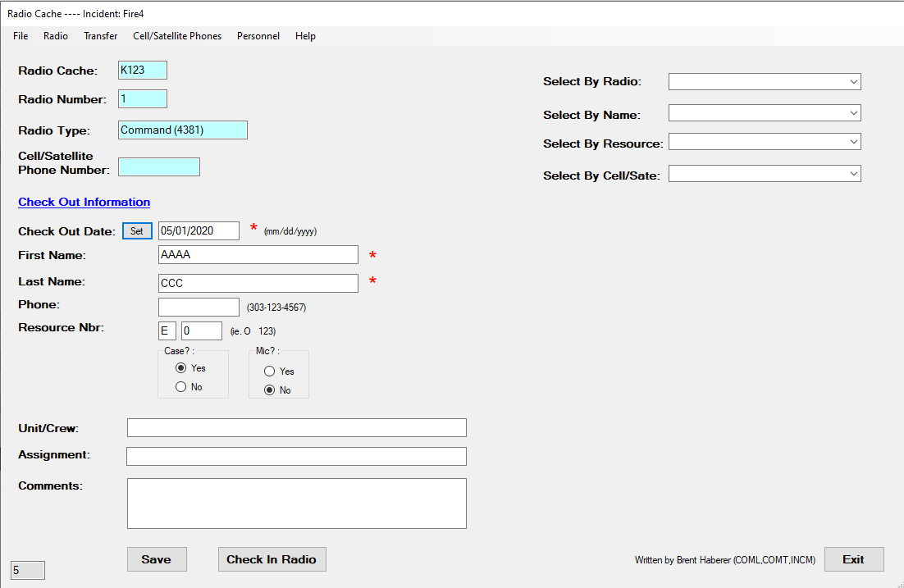Click the Check Out Date field 05/01/2020
This screenshot has height=588, width=904.
coord(199,230)
